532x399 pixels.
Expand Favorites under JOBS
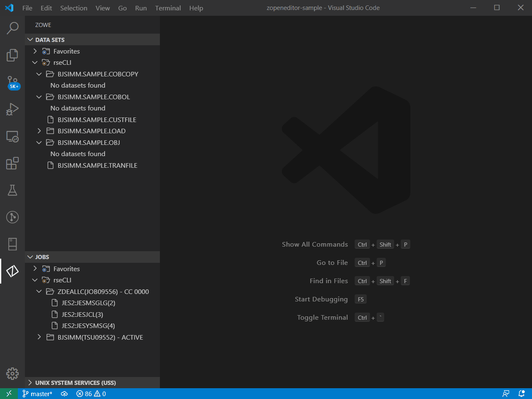click(x=35, y=269)
